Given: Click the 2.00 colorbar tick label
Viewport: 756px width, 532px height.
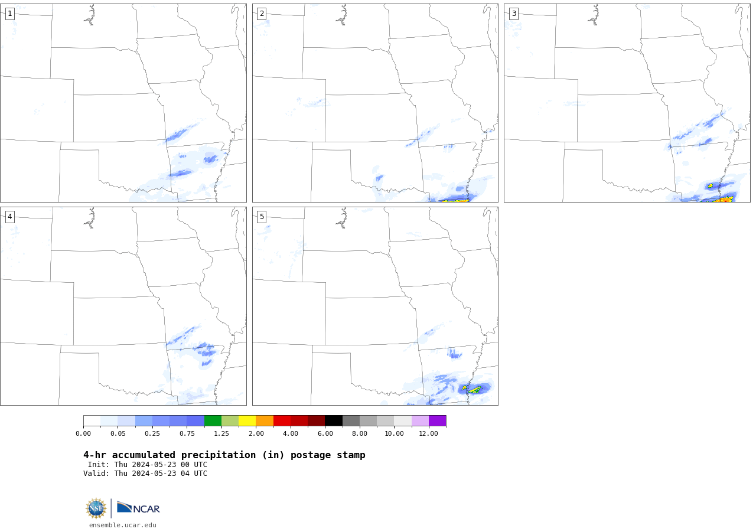Looking at the screenshot, I should pos(256,433).
